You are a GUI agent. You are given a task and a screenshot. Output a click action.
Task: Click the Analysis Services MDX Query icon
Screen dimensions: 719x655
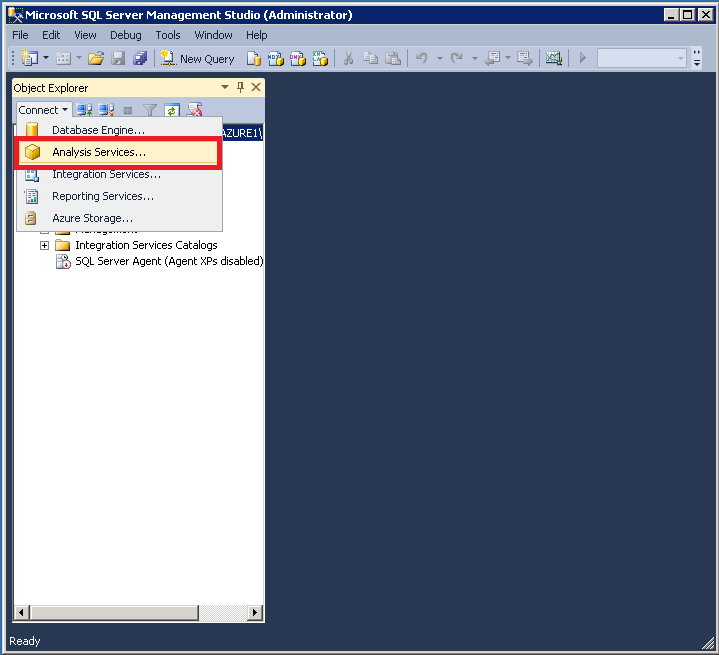pyautogui.click(x=276, y=59)
